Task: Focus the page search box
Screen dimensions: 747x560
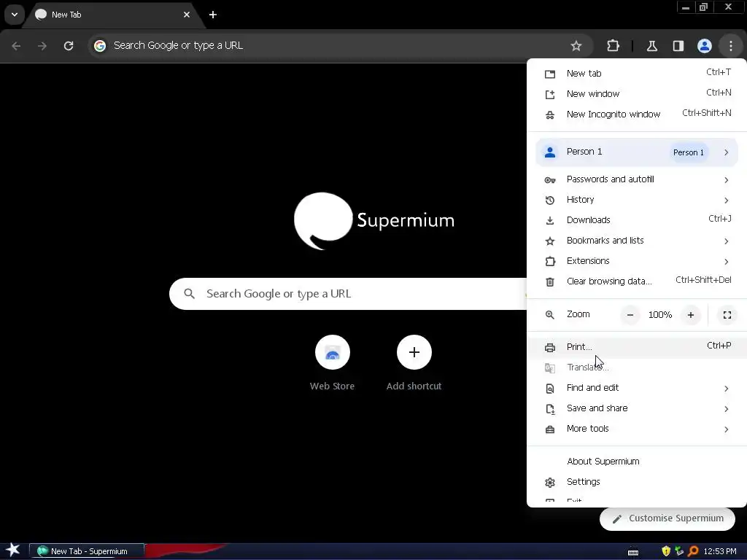Action: tap(348, 294)
